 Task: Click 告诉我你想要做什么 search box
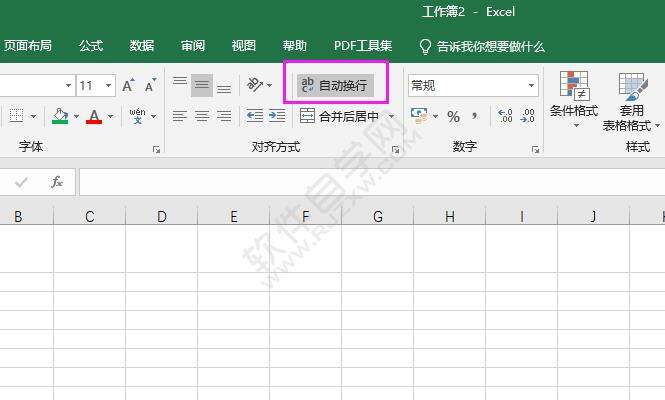pos(482,46)
